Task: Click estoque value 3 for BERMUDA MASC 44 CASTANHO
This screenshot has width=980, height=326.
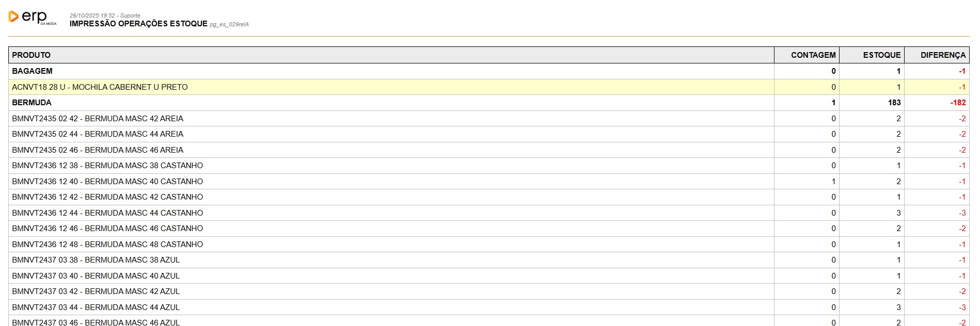Action: click(898, 213)
